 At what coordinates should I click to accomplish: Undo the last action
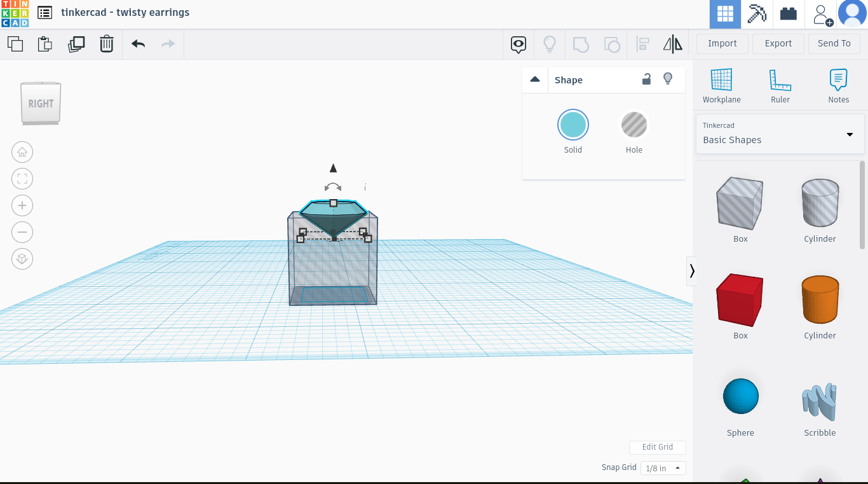(137, 44)
